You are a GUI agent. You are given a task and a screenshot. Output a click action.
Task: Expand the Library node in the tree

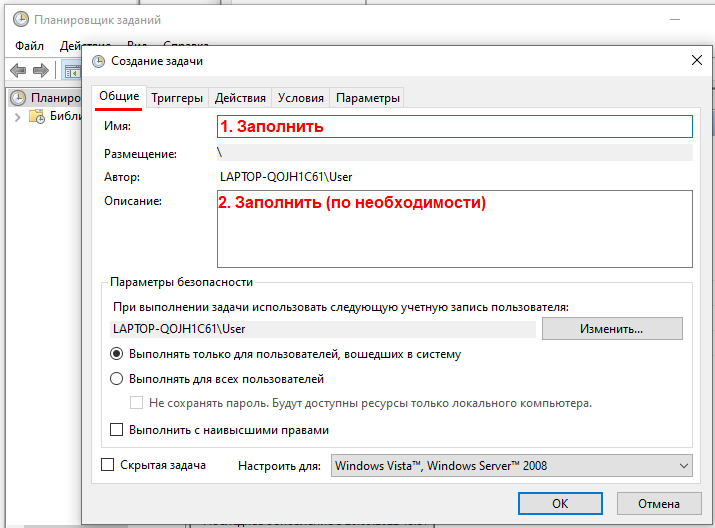(18, 117)
